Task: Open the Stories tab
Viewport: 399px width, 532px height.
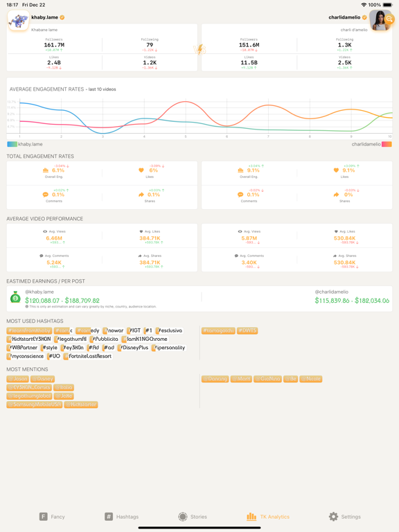Action: 193,517
